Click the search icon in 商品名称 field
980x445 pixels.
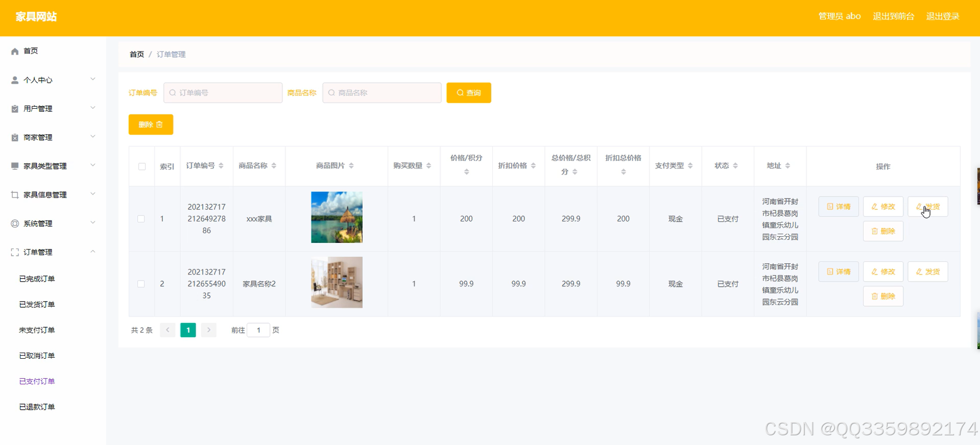331,93
